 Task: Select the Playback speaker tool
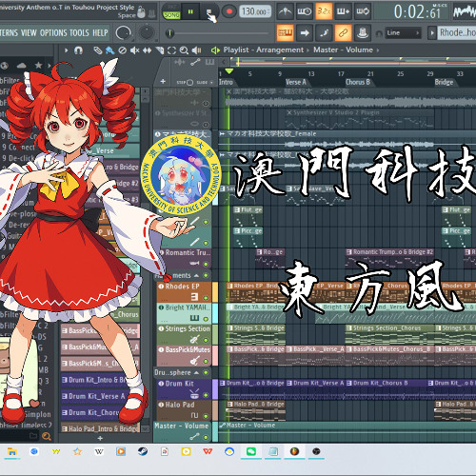click(x=196, y=50)
